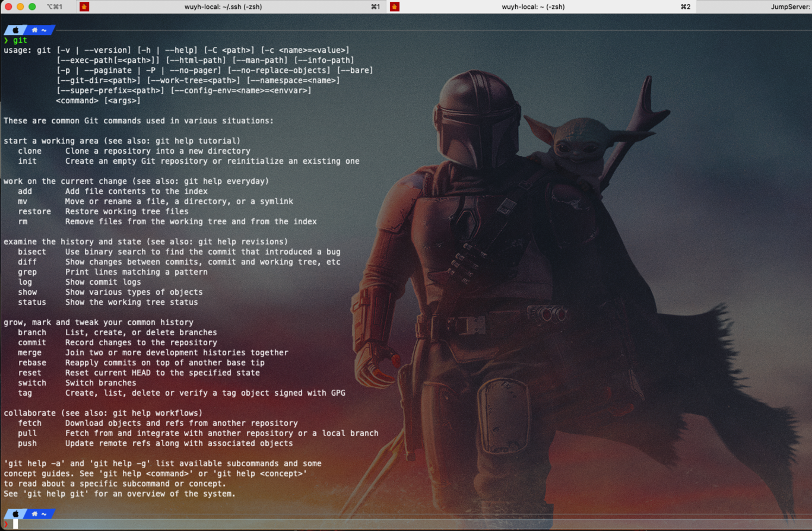The height and width of the screenshot is (531, 812).
Task: Click the 'collaborate' section heading
Action: click(x=103, y=414)
